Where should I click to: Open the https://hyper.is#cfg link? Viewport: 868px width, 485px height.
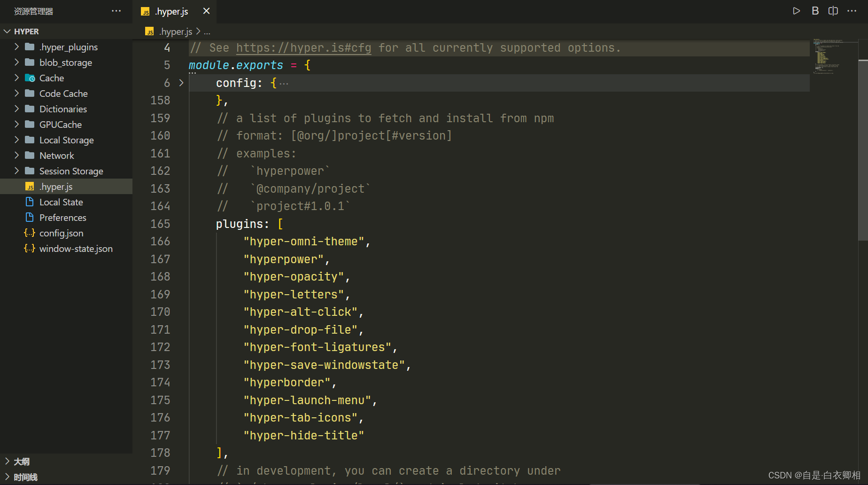pos(303,48)
